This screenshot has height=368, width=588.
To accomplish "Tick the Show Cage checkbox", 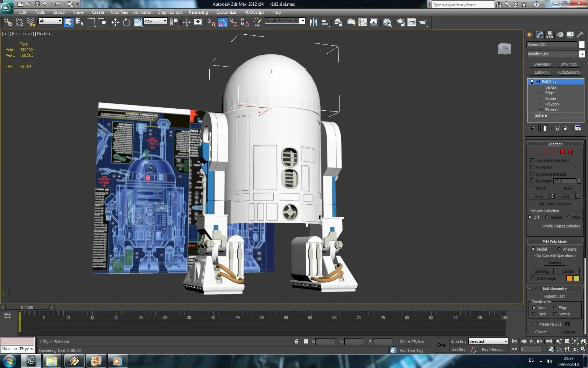I will (x=533, y=278).
